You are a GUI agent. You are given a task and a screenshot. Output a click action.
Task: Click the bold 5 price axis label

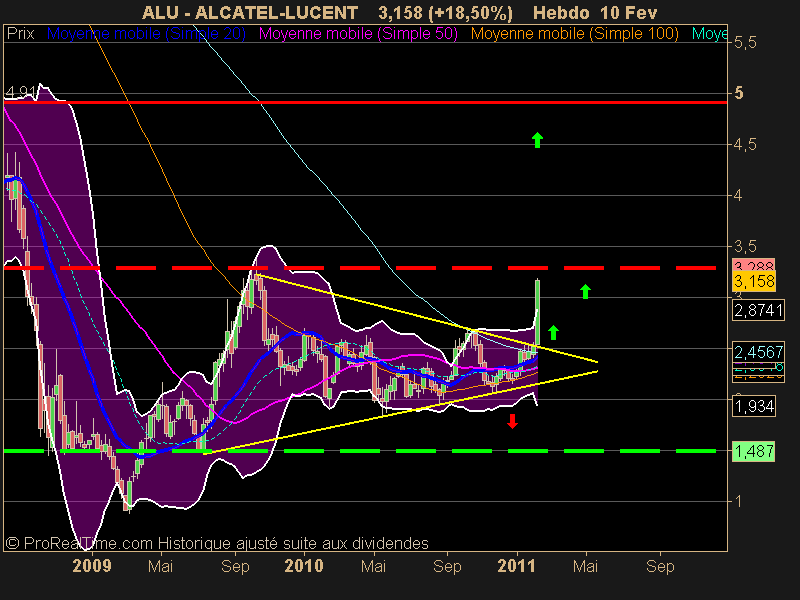coord(739,93)
